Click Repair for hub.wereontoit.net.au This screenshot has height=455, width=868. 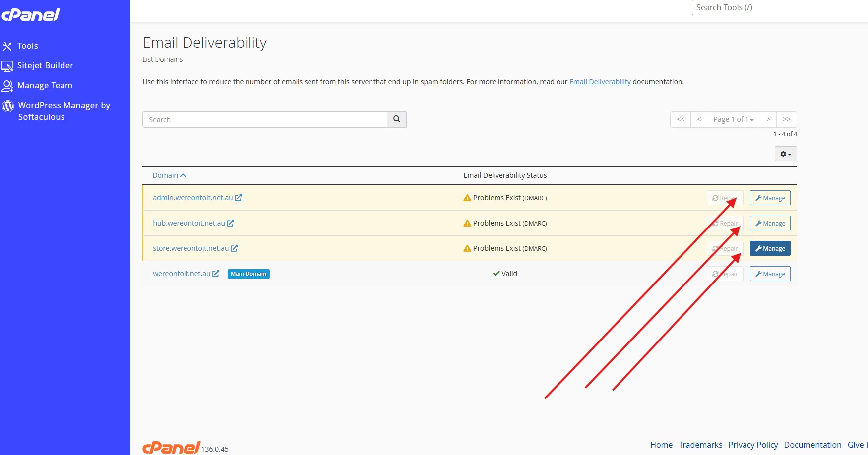tap(725, 223)
